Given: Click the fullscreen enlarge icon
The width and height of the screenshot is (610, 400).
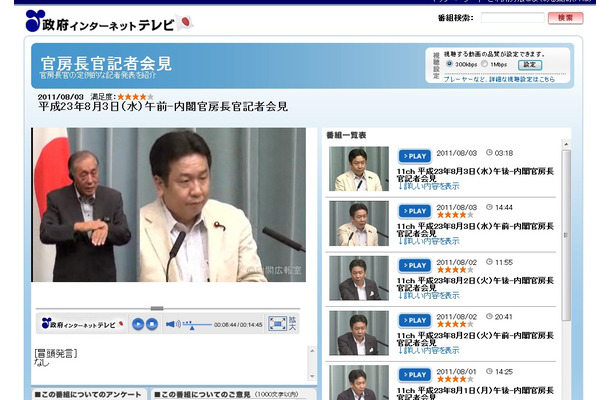Looking at the screenshot, I should click(x=277, y=324).
